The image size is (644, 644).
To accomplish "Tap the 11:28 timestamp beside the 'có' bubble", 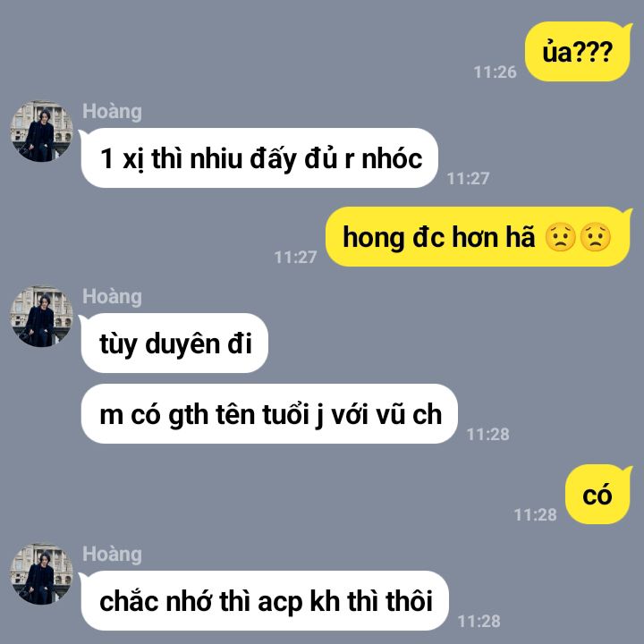I will point(535,515).
